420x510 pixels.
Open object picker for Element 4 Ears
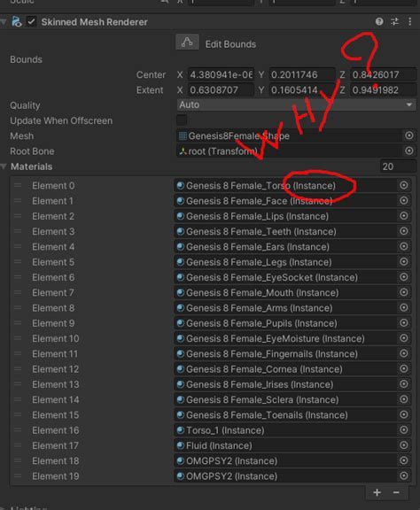pyautogui.click(x=404, y=246)
